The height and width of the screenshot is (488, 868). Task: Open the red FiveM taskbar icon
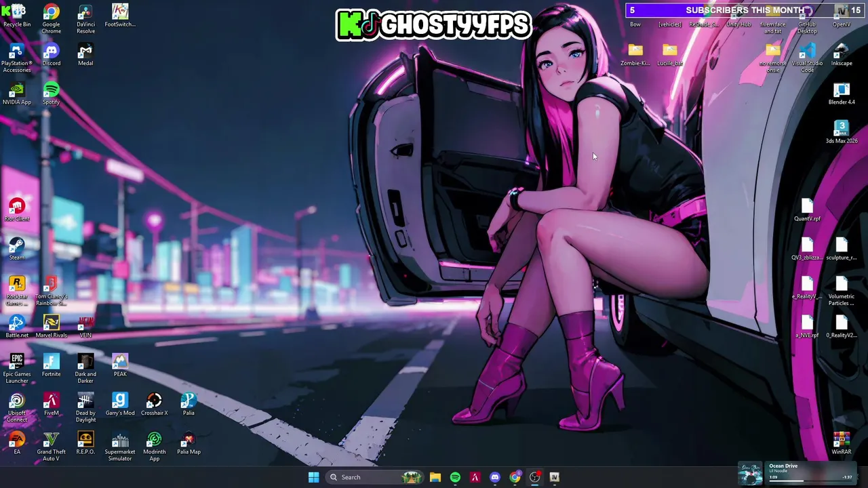coord(475,477)
